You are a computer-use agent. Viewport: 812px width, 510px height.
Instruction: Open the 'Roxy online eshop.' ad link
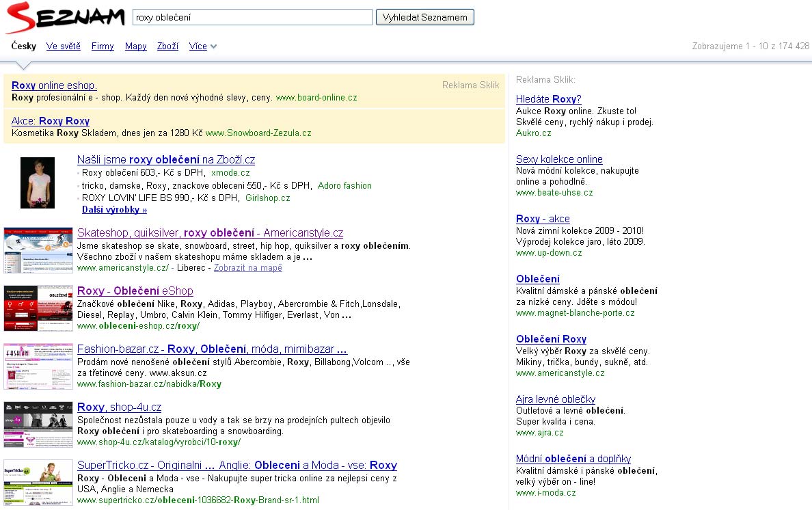point(54,85)
